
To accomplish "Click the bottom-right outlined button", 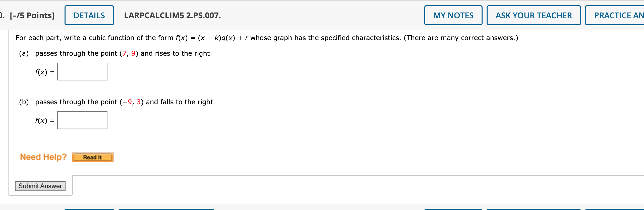I will (454, 208).
